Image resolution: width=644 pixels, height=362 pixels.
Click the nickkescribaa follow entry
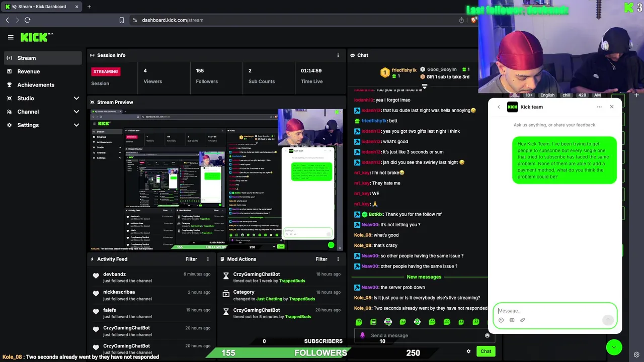point(151,295)
